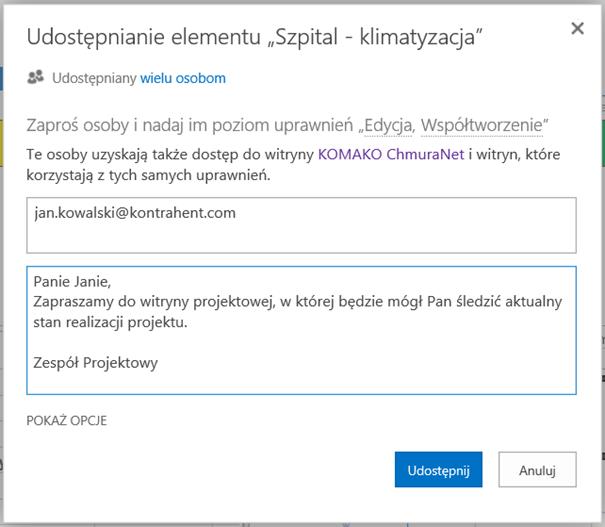Viewport: 605px width, 527px height.
Task: Click inside the invitation message box
Action: pos(301,330)
